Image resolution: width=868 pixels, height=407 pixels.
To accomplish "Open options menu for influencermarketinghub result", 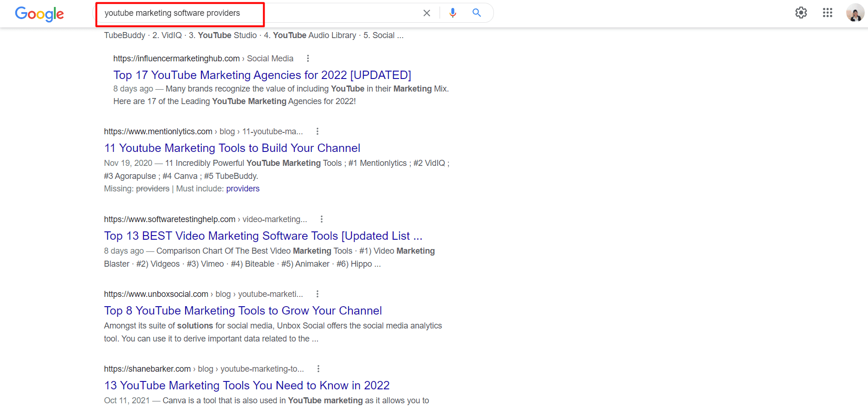I will pyautogui.click(x=308, y=59).
